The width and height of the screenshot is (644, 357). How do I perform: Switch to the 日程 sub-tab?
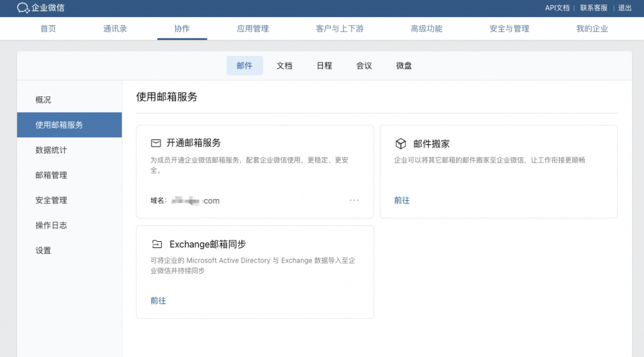[324, 65]
